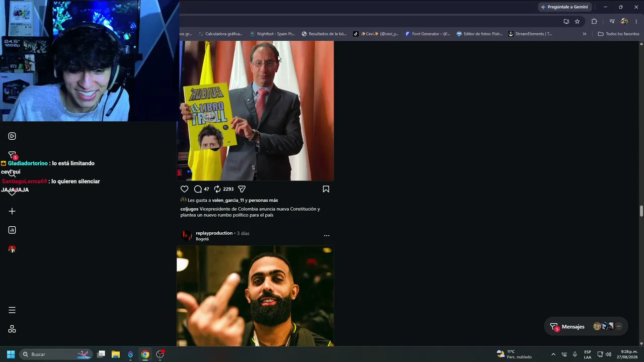Open direct messages icon in the sidebar

pos(12,155)
